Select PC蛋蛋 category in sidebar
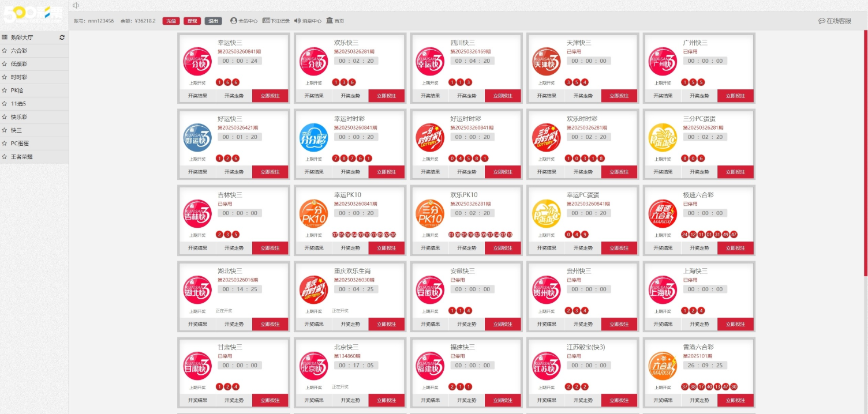Screen dimensions: 868x414 (x=20, y=144)
